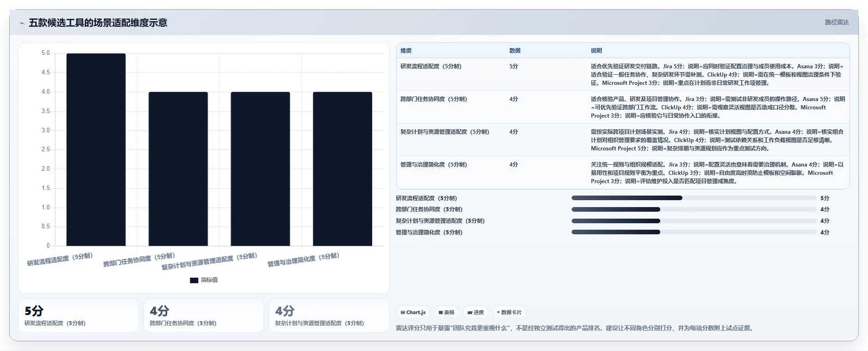Click the Chart.js chip
The image size is (868, 351).
click(413, 312)
